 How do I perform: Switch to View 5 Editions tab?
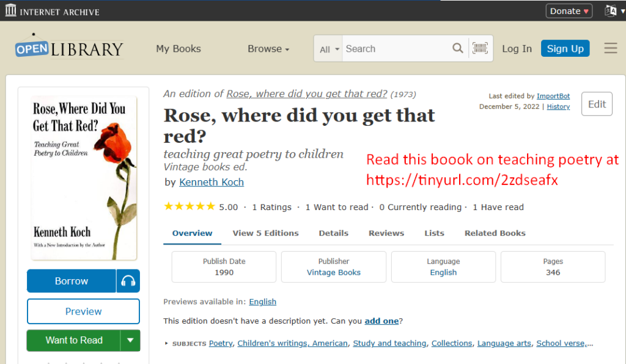(265, 233)
